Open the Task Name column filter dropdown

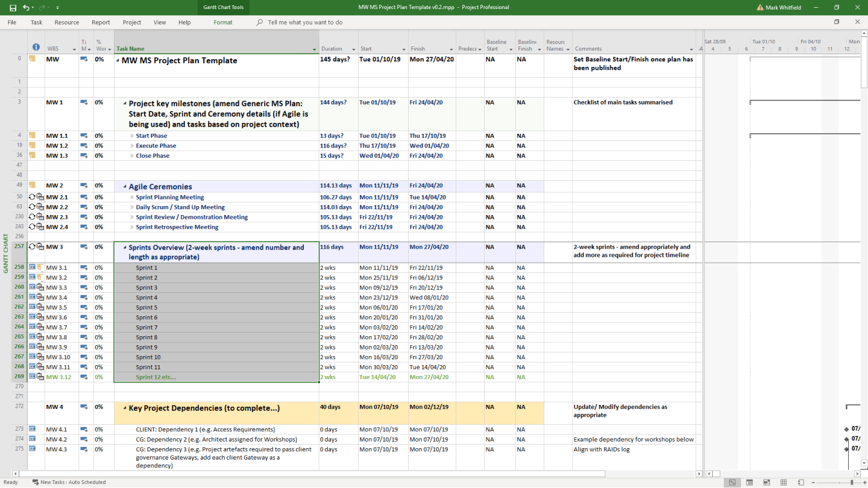(315, 49)
